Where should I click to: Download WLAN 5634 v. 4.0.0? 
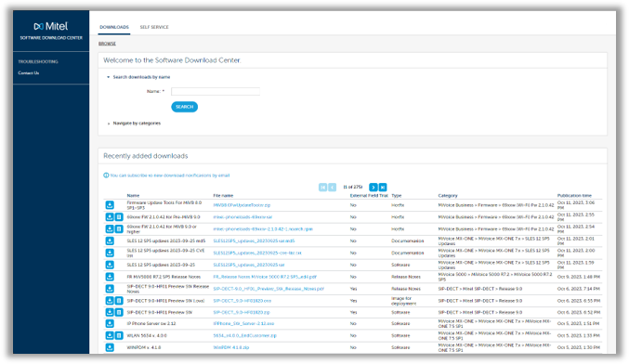click(x=110, y=335)
